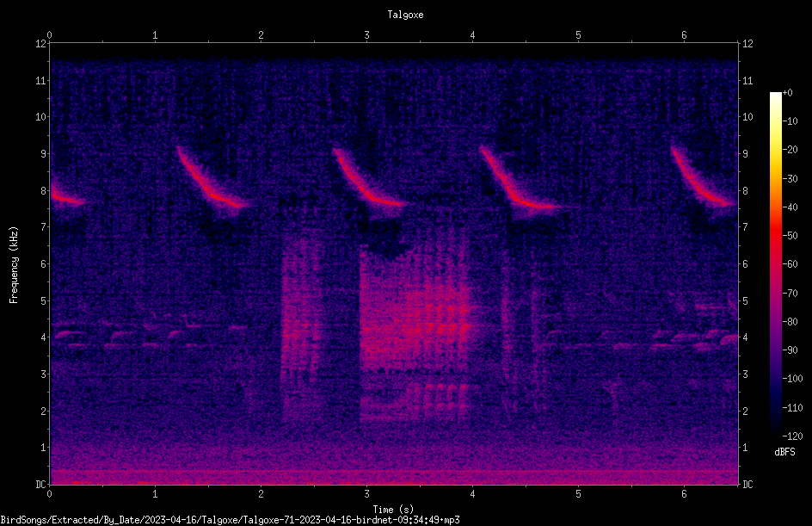Click the 2 second tick on top axis
This screenshot has width=812, height=526.
coord(261,35)
